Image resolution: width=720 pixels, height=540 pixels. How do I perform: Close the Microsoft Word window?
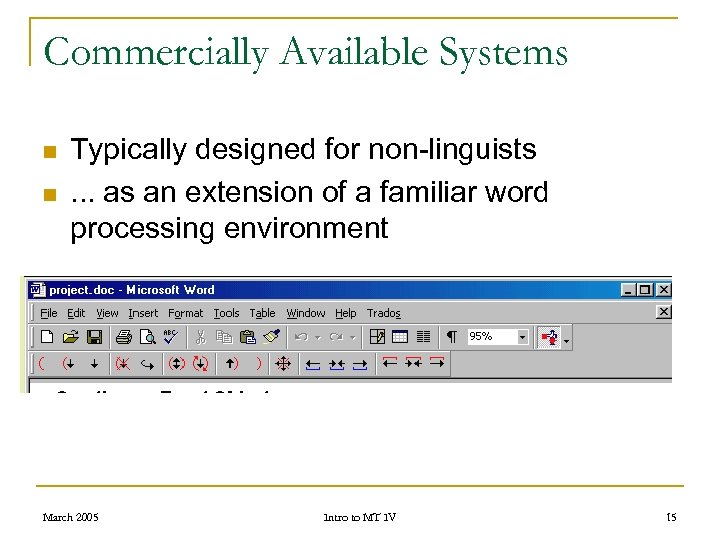664,290
